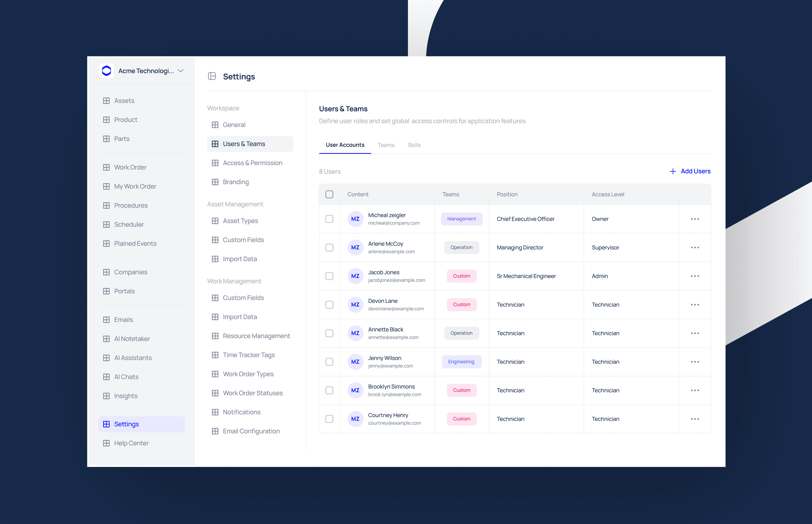
Task: Toggle the sidebar panel icon beside Settings
Action: click(212, 76)
